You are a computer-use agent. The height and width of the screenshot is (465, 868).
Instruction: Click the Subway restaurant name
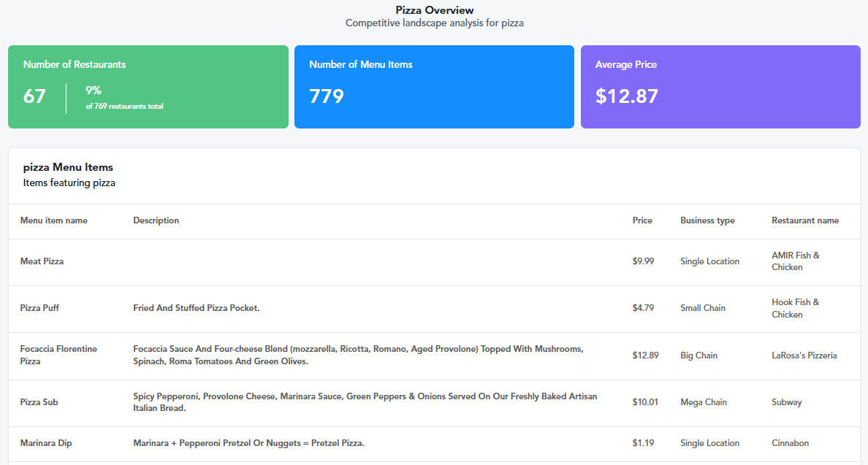786,402
